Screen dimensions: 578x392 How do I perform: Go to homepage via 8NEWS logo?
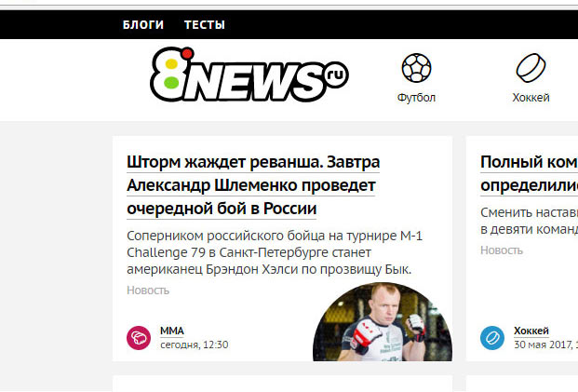[249, 74]
